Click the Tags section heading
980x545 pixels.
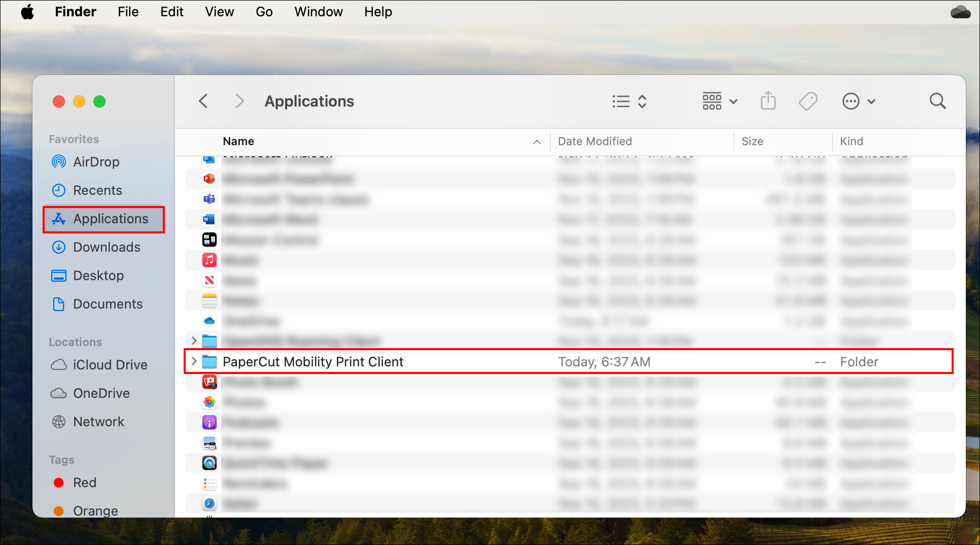(61, 460)
